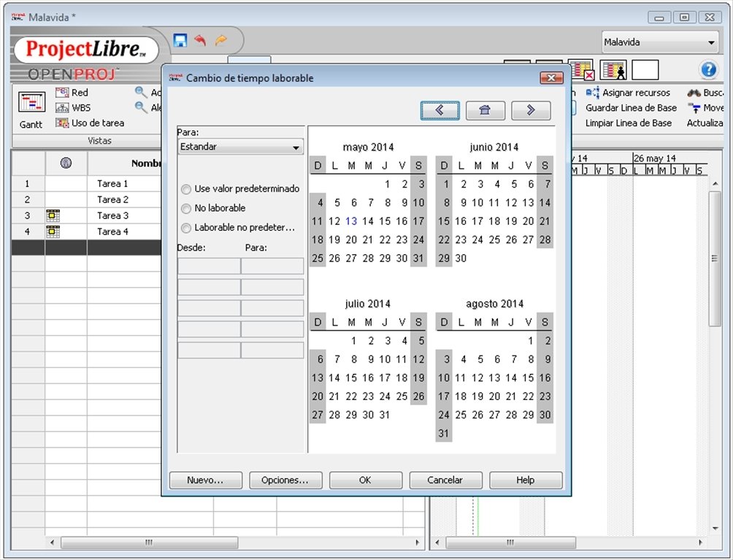
Task: Select day 13 in mayo 2014
Action: click(351, 221)
